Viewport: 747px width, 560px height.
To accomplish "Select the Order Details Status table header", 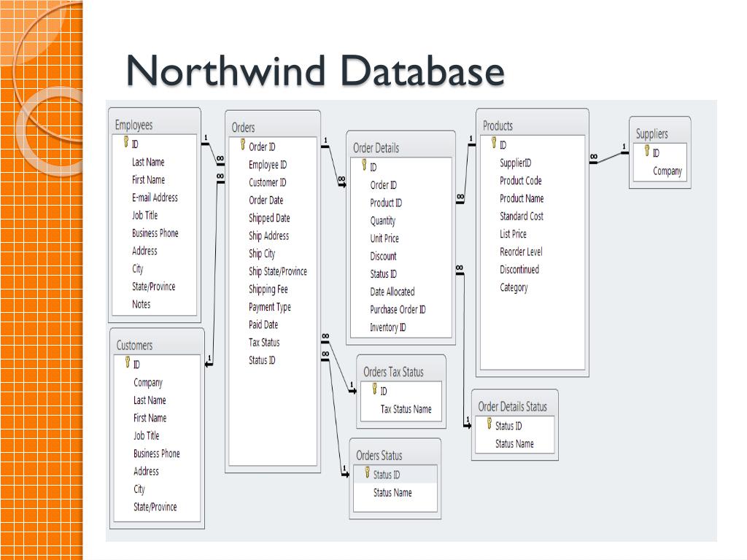I will pos(513,407).
